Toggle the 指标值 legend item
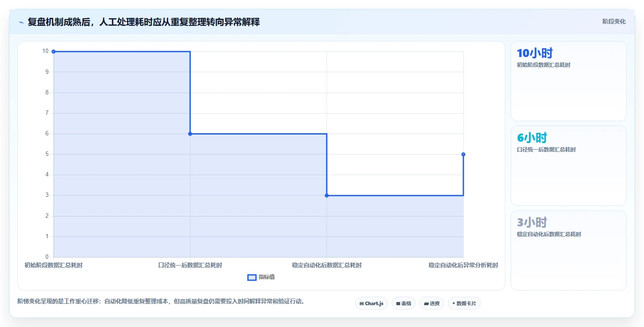Viewport: 644px width, 327px height. [261, 277]
